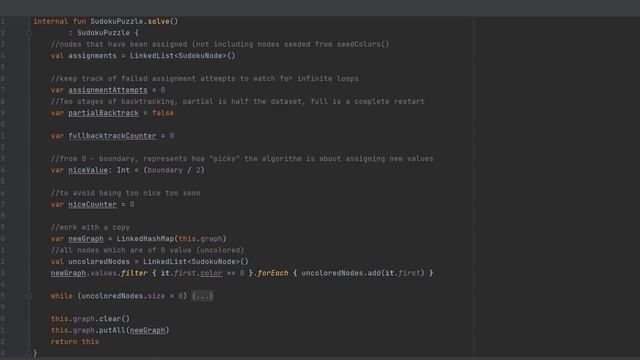640x360 pixels.
Task: Click the 'niceValue' variable declaration
Action: tap(88, 170)
